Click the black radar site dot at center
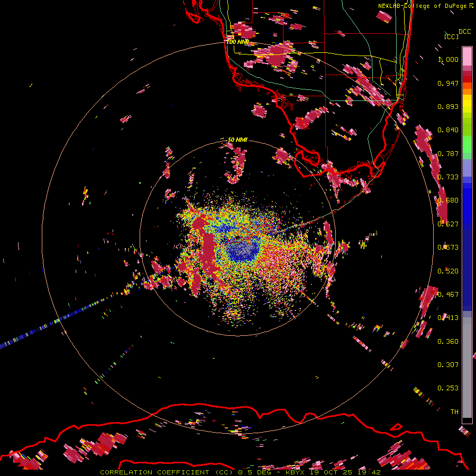 coord(237,237)
